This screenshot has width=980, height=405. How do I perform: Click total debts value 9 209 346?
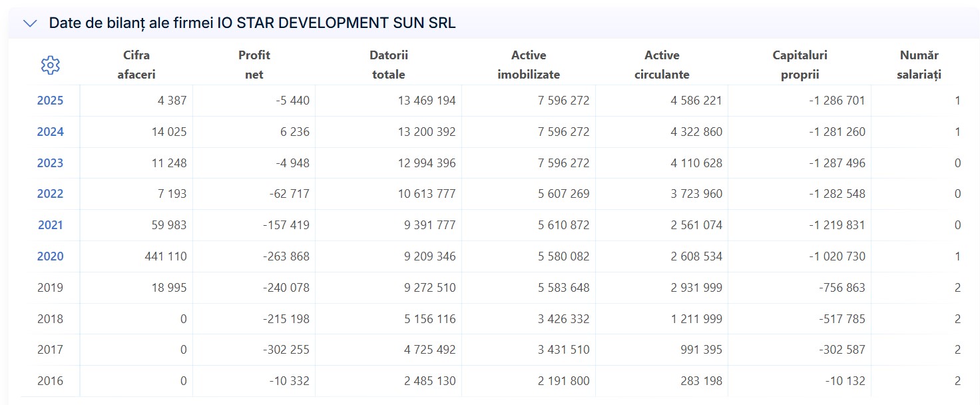pos(429,256)
